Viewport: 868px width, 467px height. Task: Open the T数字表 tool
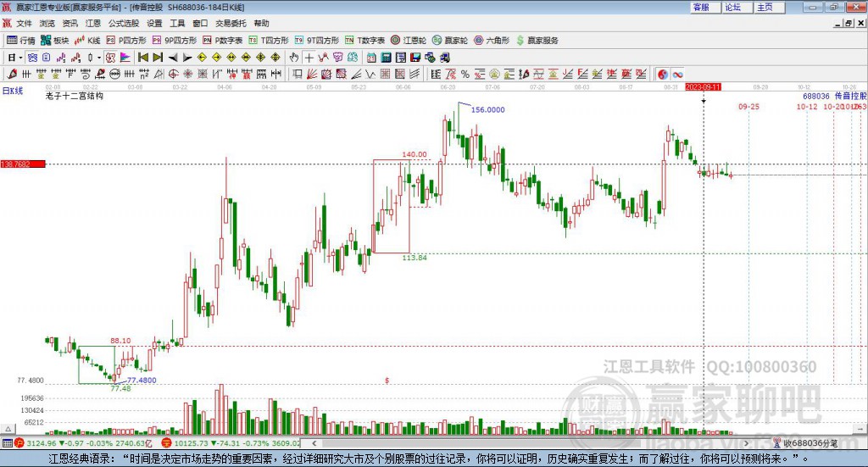(364, 41)
